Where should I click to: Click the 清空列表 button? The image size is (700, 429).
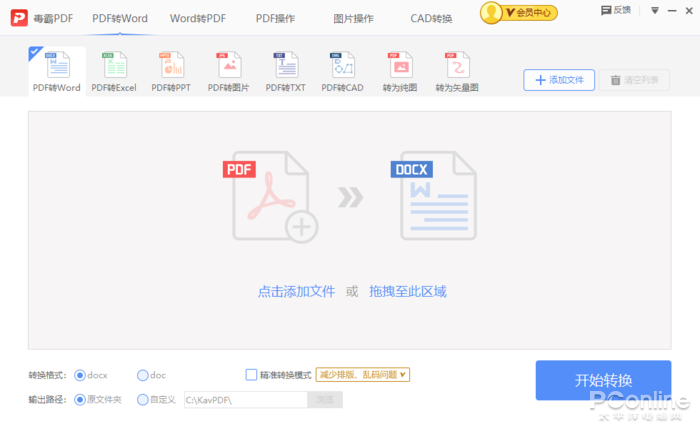(634, 80)
